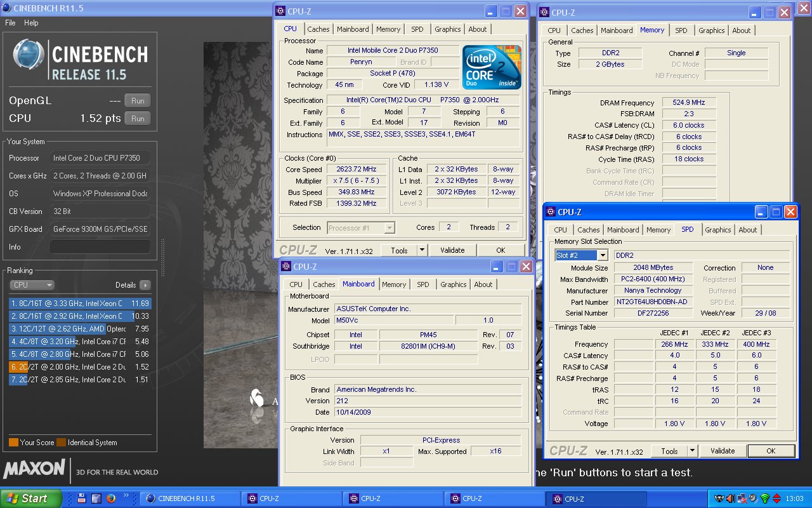Click the floppy disk quick launch icon
Screen dimensions: 812x508
(82, 498)
